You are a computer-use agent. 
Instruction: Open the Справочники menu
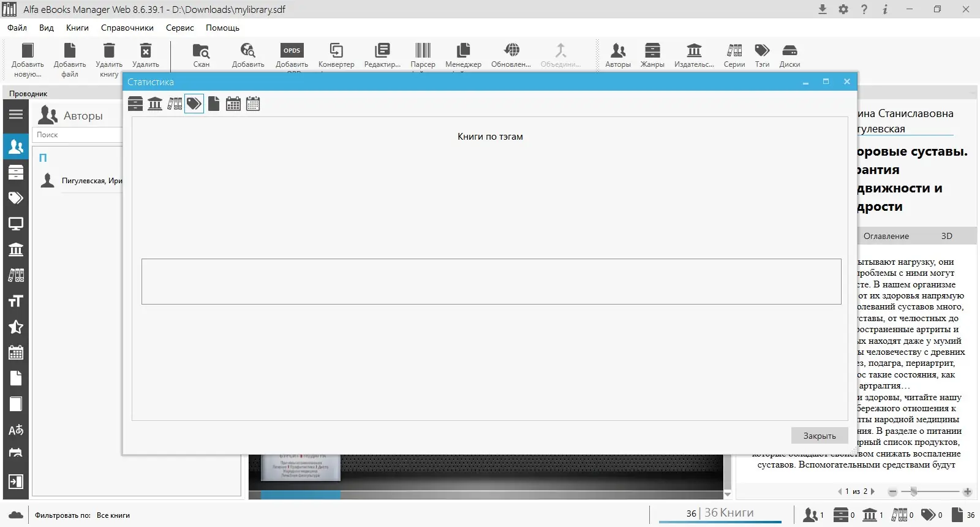click(127, 28)
